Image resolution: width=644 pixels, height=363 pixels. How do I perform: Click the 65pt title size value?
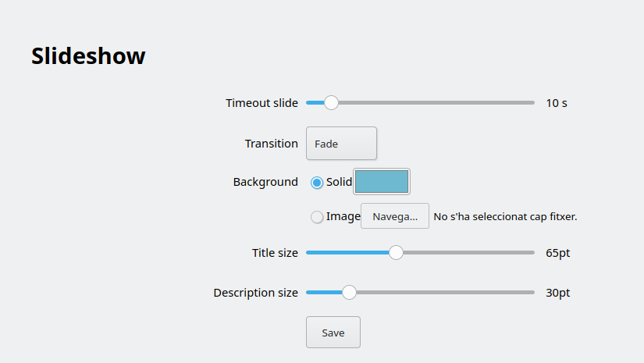click(558, 253)
